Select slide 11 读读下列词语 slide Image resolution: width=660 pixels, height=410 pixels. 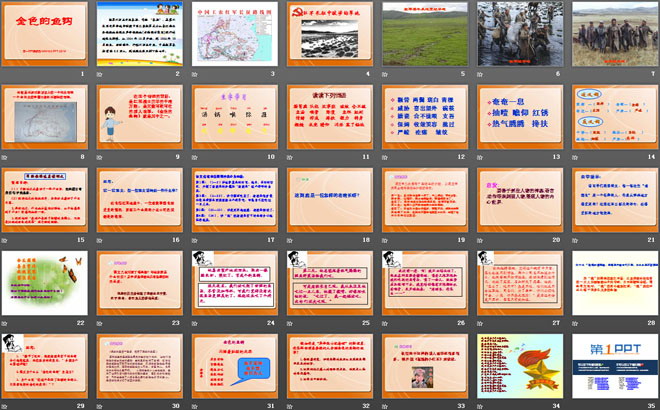point(330,117)
